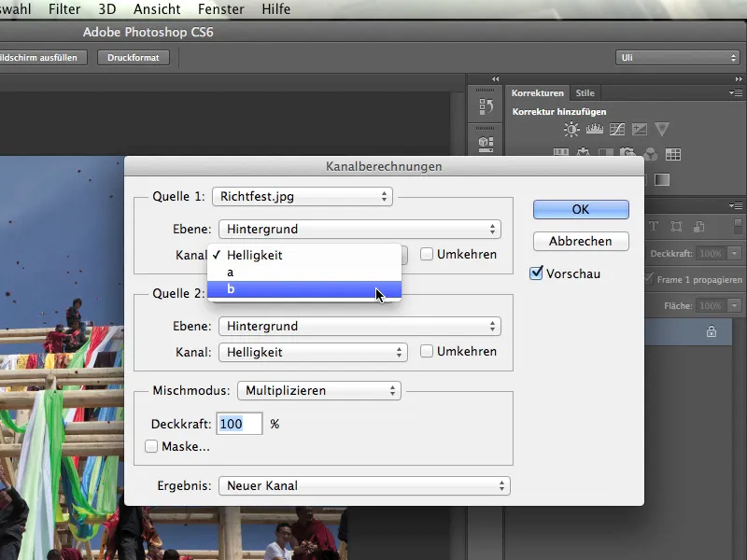Open the Mischmodus Multiplizieren dropdown
The width and height of the screenshot is (747, 560).
(319, 391)
